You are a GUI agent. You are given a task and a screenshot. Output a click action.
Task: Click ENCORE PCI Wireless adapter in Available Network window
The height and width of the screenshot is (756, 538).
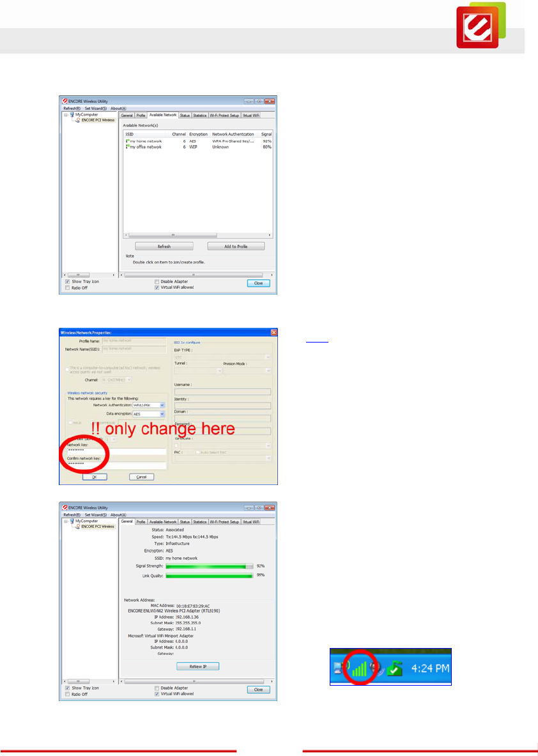(95, 120)
